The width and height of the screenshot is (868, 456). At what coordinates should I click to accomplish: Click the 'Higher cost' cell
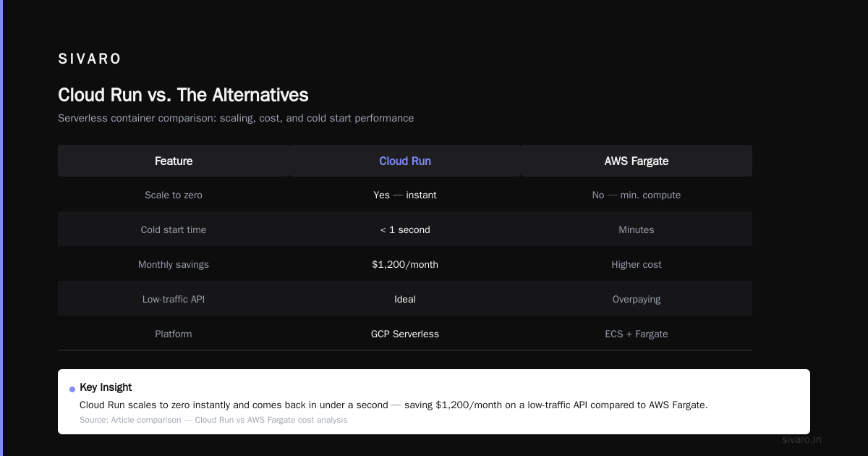(637, 264)
